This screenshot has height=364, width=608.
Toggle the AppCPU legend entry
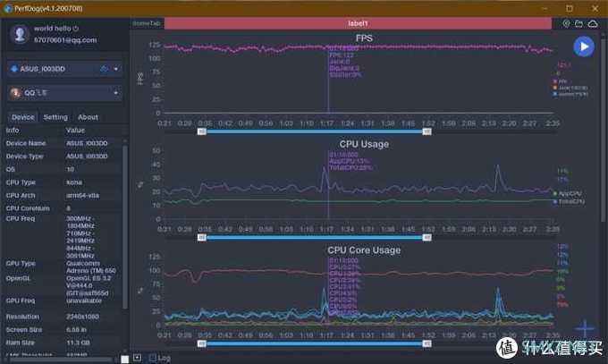(567, 194)
